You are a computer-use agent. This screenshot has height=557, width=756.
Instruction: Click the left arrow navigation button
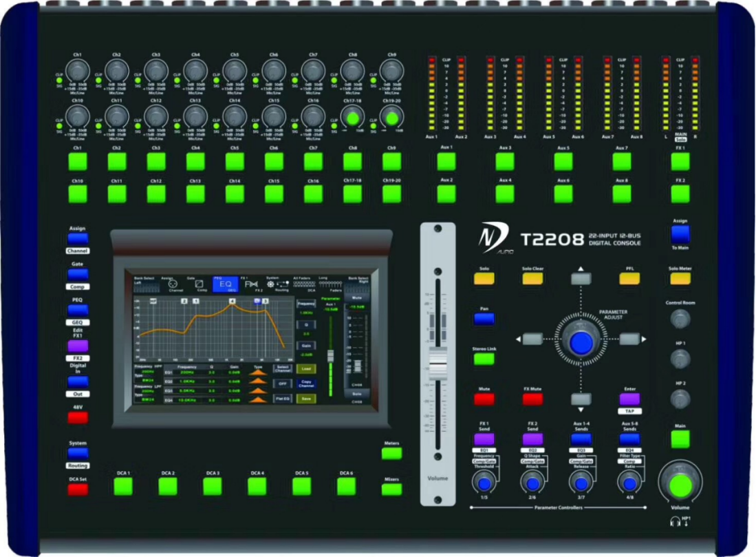coord(532,339)
